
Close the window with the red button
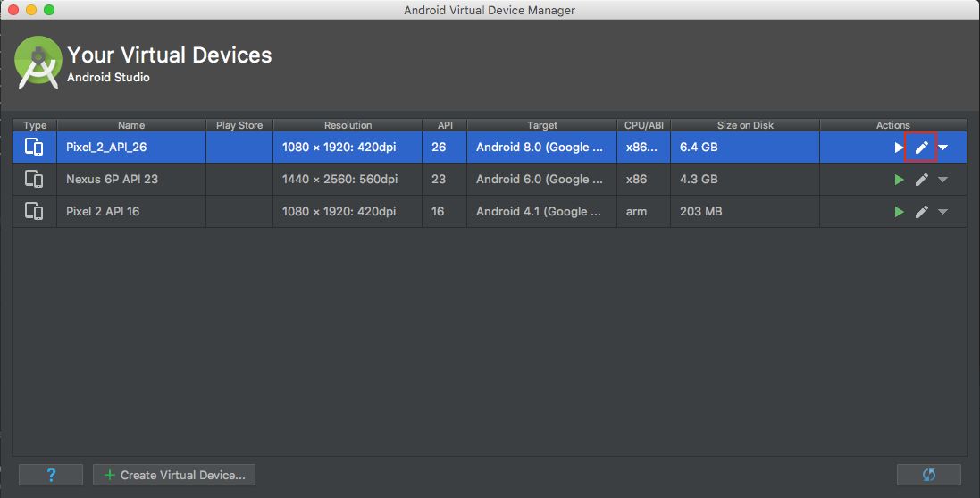coord(13,10)
